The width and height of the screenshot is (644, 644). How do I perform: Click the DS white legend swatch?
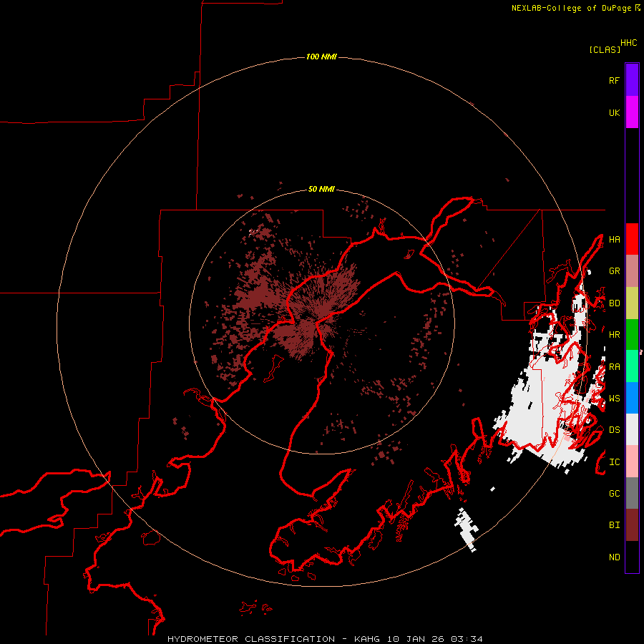click(632, 429)
